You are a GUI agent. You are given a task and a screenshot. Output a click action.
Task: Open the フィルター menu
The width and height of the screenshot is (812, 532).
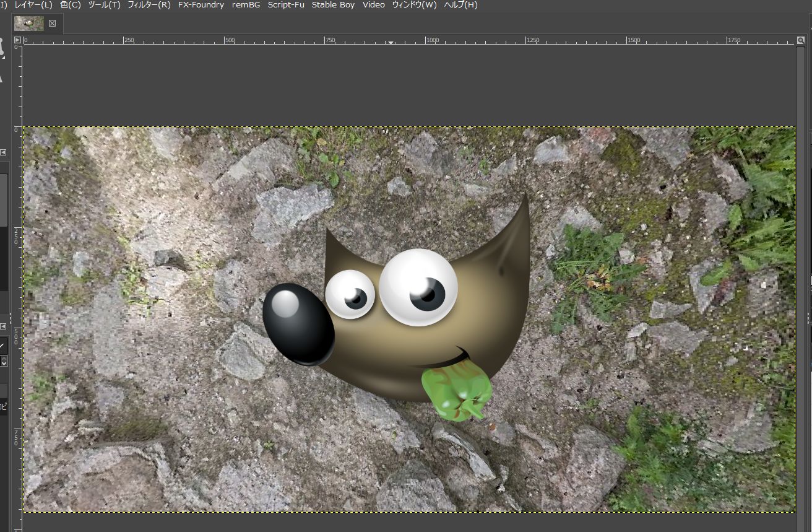click(150, 5)
